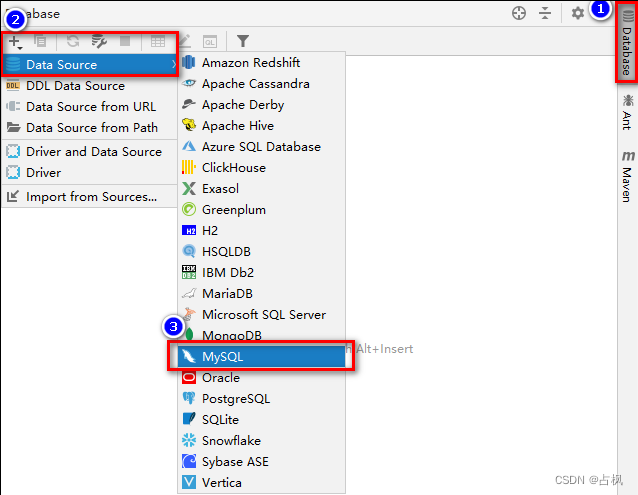Click the Filter funnel icon

point(243,41)
